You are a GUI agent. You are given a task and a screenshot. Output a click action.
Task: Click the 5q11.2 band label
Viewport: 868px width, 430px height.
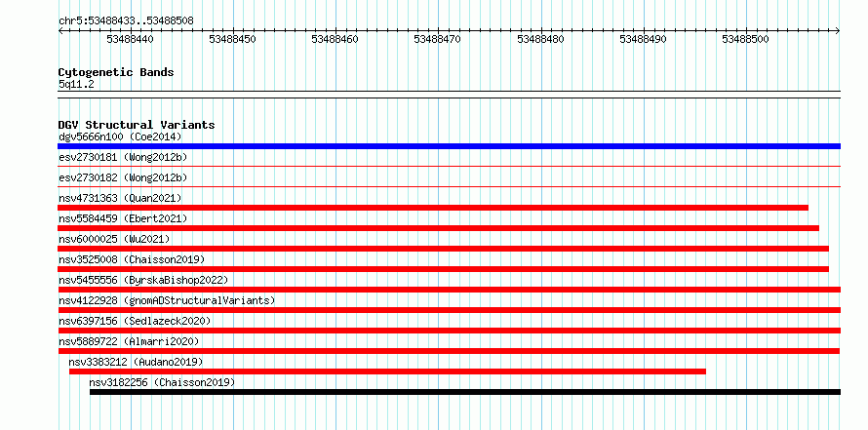[x=75, y=84]
